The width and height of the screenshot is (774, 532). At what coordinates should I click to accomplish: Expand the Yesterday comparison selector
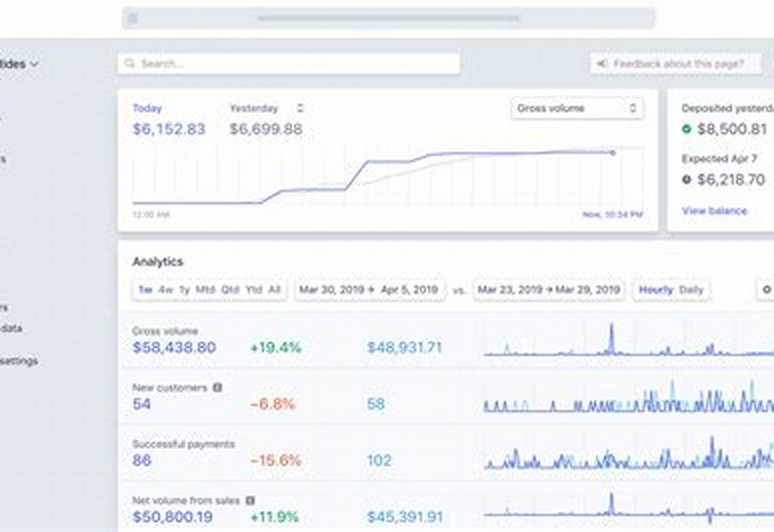coord(300,108)
